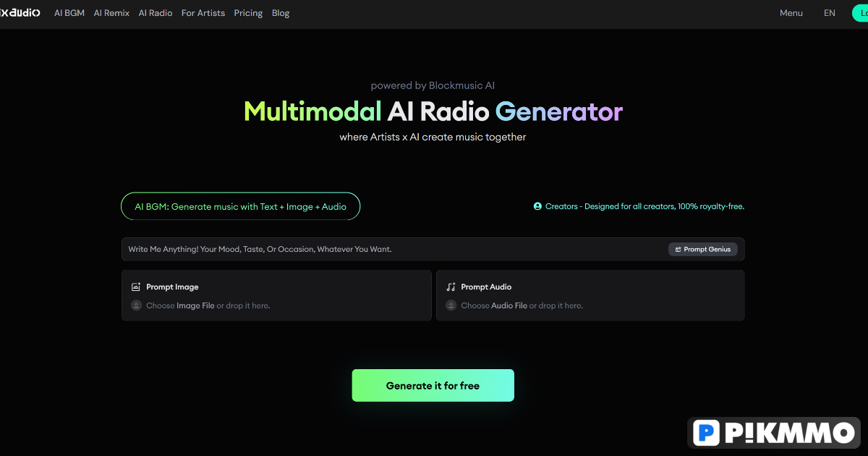Click the Prompt Image picture icon
868x456 pixels.
[x=135, y=287]
